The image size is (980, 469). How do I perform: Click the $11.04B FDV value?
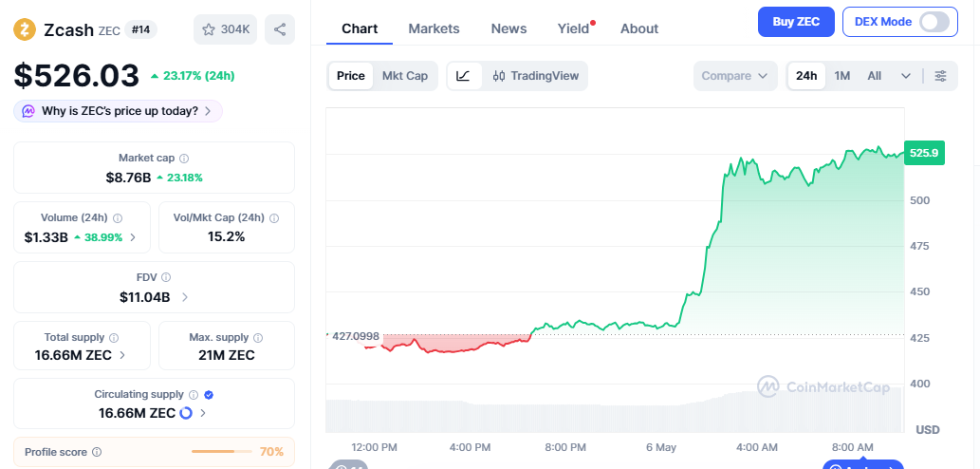point(145,297)
